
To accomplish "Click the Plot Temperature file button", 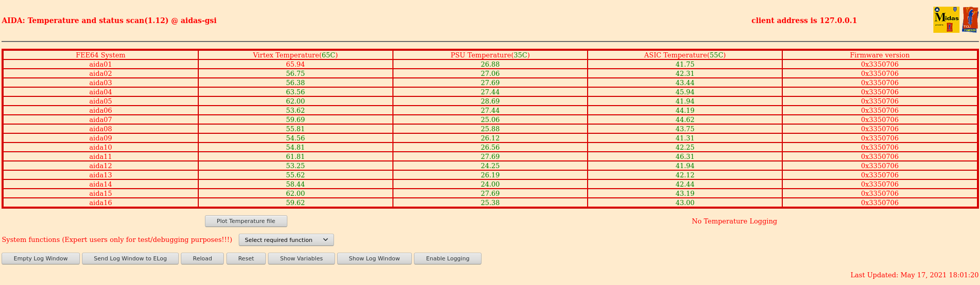I will click(246, 221).
